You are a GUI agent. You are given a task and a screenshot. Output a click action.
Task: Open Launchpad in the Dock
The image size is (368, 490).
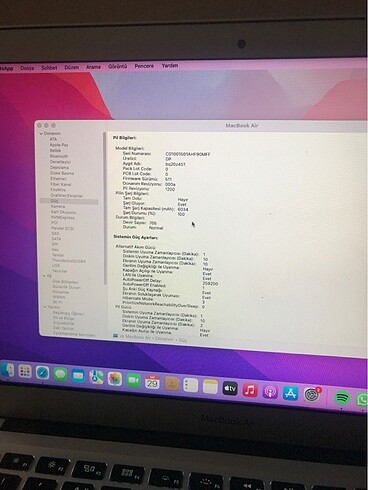pos(25,371)
